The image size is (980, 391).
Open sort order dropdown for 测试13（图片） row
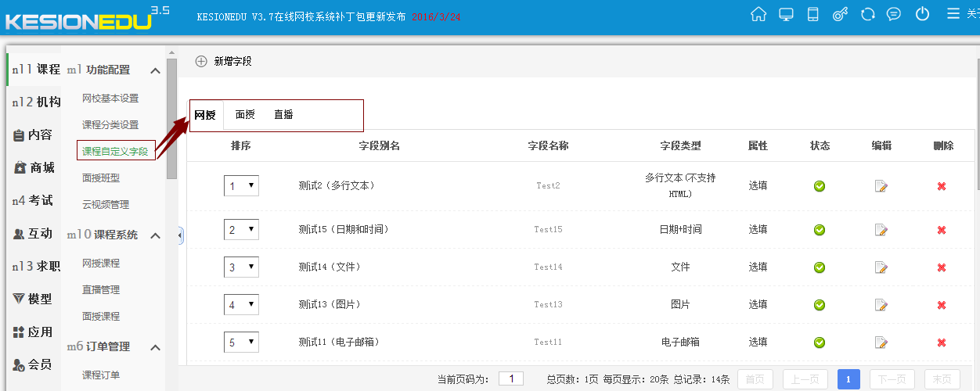241,305
